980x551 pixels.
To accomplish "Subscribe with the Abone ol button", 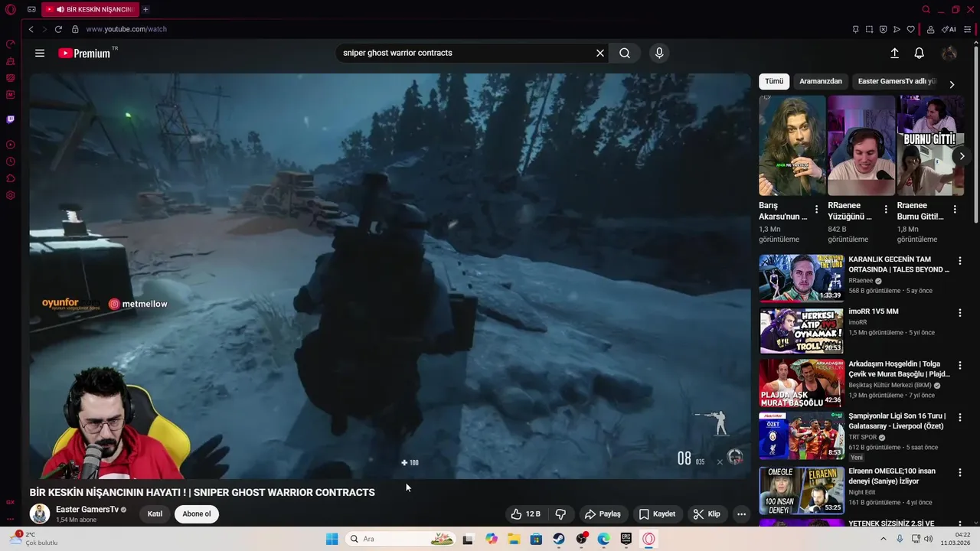I will [x=196, y=514].
